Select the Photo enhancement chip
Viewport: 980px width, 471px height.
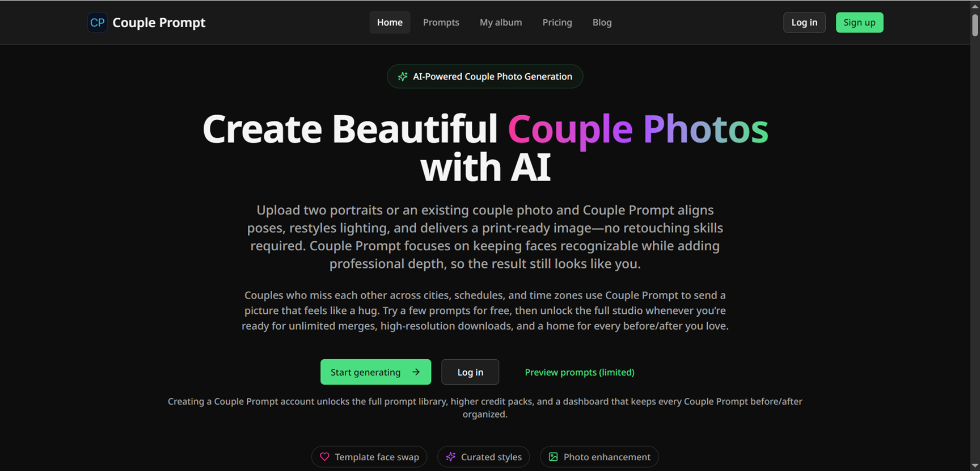(599, 457)
